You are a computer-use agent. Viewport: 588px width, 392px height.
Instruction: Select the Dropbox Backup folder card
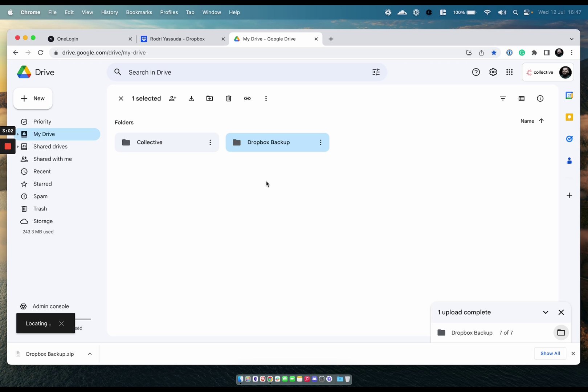pos(277,142)
